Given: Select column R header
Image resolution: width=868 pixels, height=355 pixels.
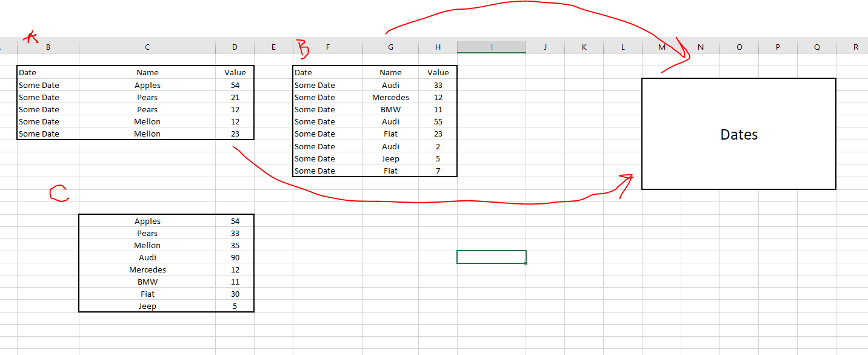Looking at the screenshot, I should point(855,47).
